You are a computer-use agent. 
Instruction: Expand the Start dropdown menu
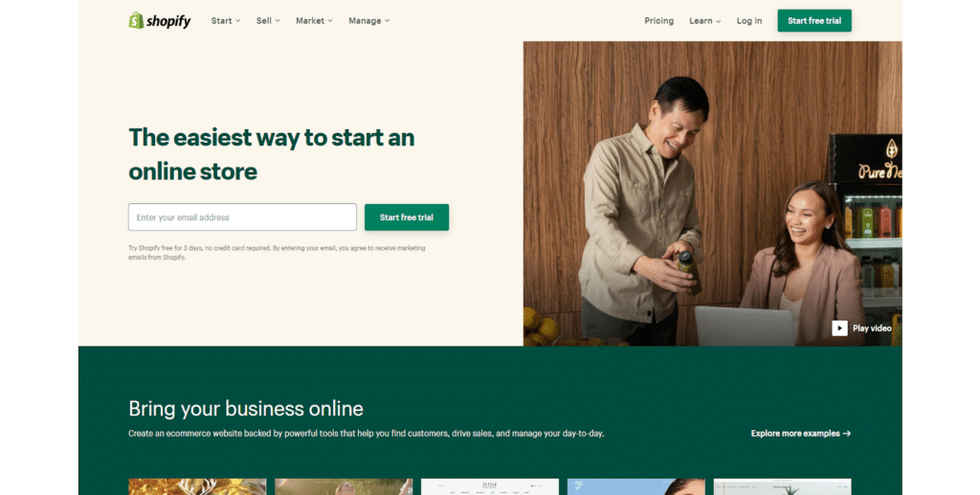point(226,21)
